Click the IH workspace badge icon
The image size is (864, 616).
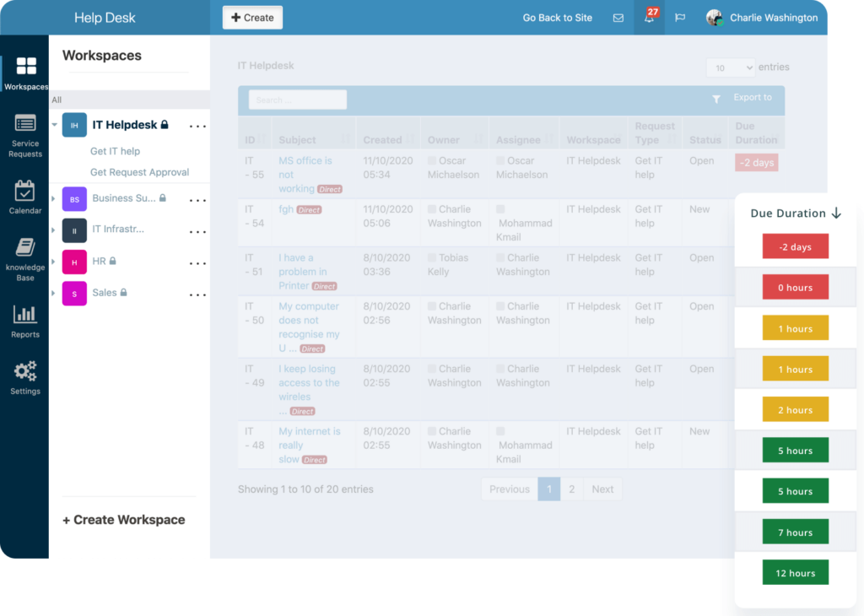point(74,125)
